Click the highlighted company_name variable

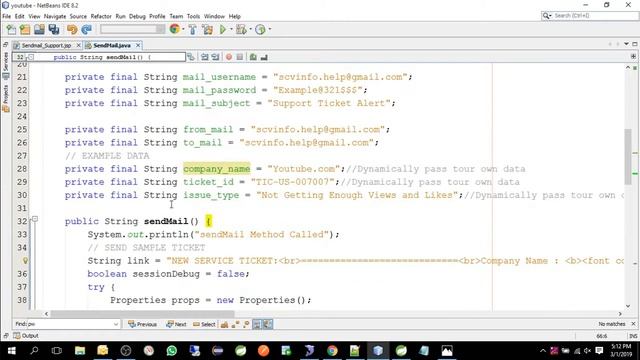[x=216, y=169]
